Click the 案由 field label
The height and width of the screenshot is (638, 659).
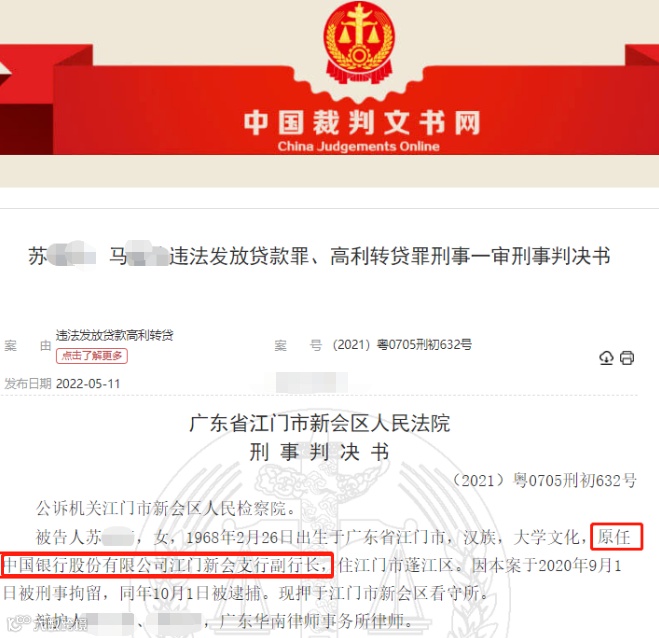point(28,346)
